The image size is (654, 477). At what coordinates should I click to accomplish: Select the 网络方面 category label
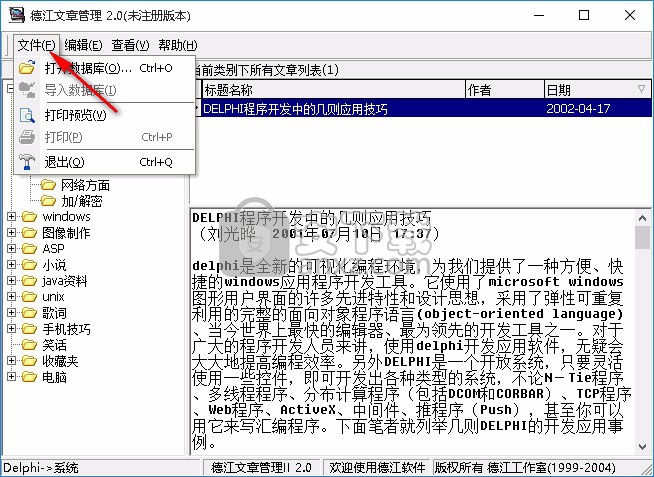tap(86, 185)
